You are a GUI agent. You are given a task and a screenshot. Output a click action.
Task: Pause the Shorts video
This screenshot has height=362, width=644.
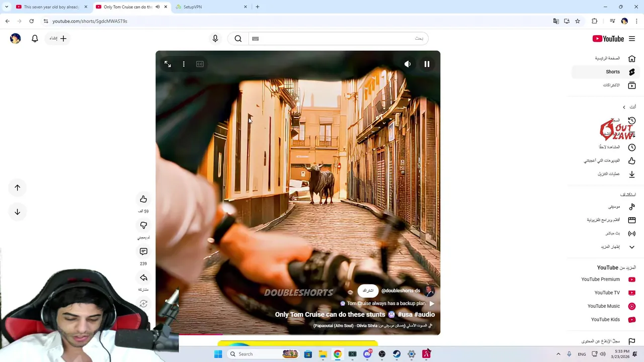(427, 64)
